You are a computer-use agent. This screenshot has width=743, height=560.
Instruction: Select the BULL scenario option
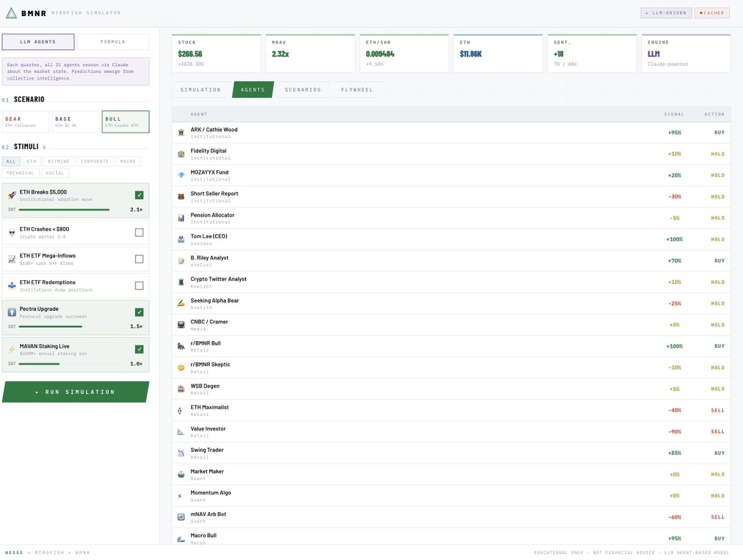click(x=126, y=122)
